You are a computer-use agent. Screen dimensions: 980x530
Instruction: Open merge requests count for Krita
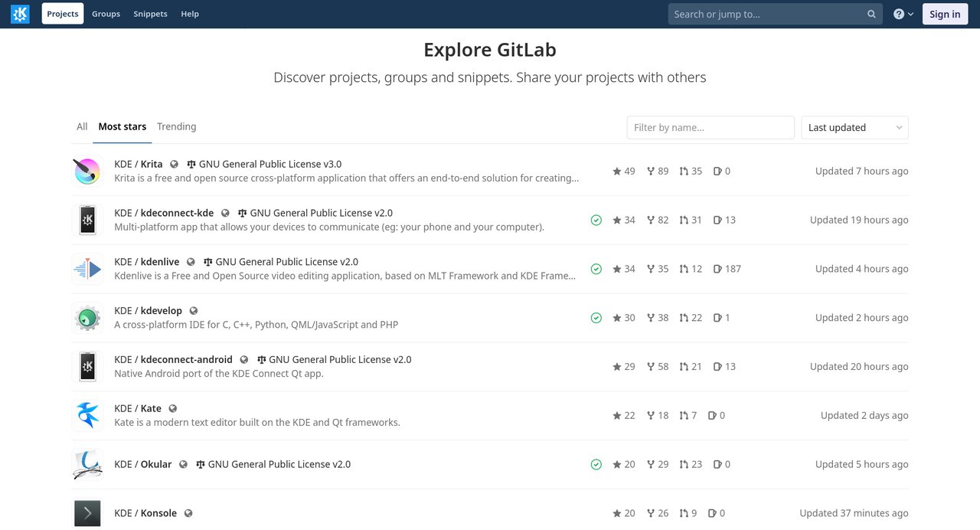pyautogui.click(x=691, y=171)
